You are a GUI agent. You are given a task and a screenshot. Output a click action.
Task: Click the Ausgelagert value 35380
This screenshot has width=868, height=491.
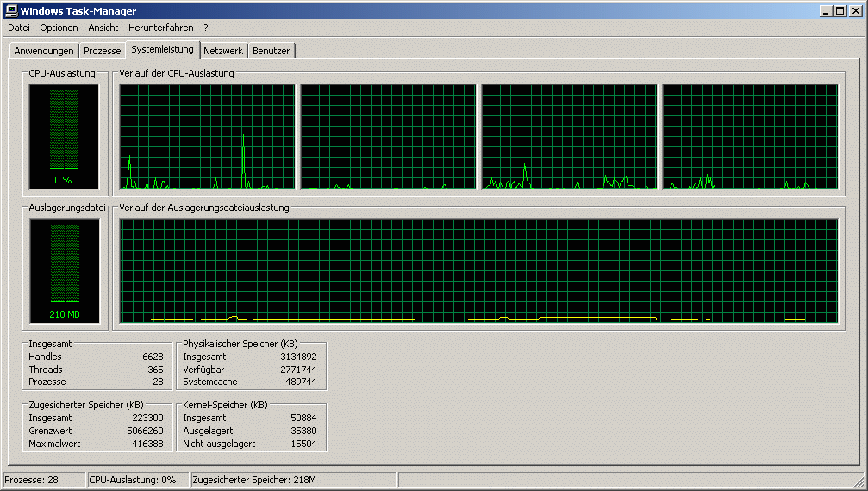click(304, 432)
